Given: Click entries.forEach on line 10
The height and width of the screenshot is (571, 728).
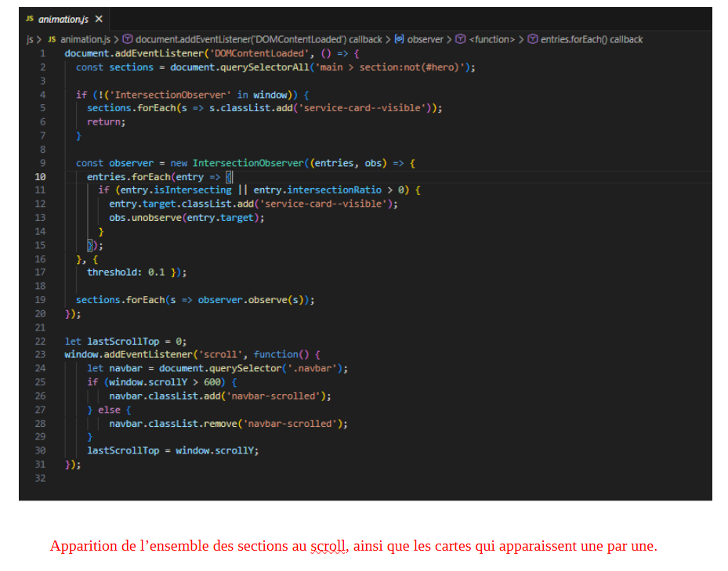Looking at the screenshot, I should [x=129, y=177].
